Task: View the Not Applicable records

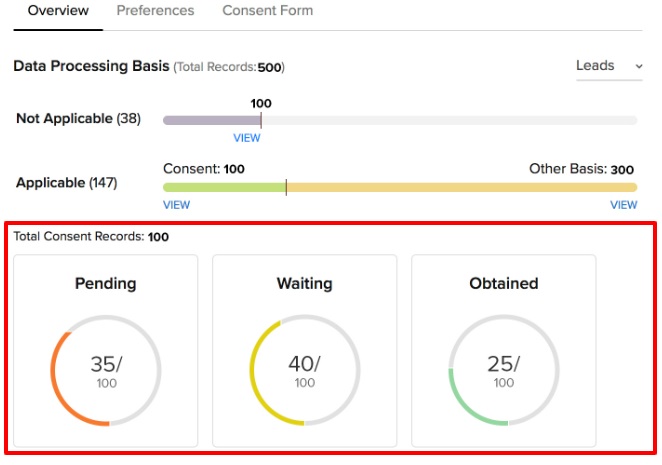Action: [247, 138]
